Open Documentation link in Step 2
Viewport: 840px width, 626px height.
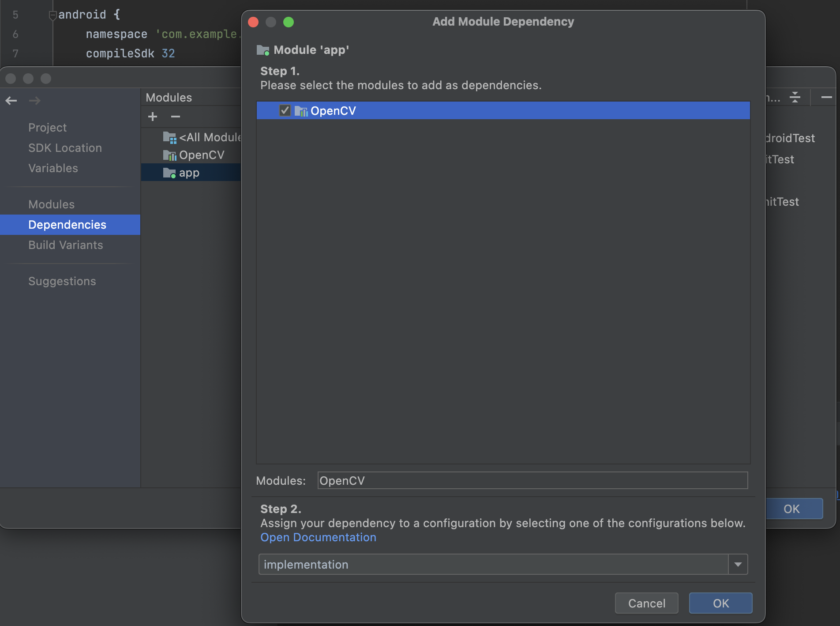(318, 537)
